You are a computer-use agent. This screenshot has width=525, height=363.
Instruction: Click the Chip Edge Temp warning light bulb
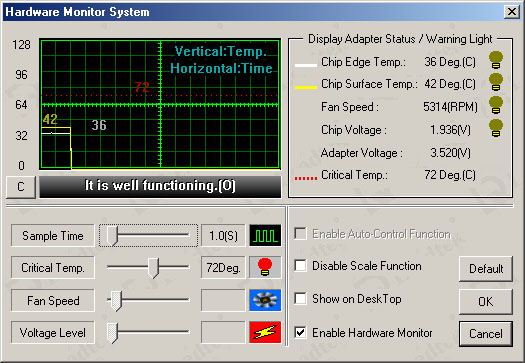click(x=496, y=60)
